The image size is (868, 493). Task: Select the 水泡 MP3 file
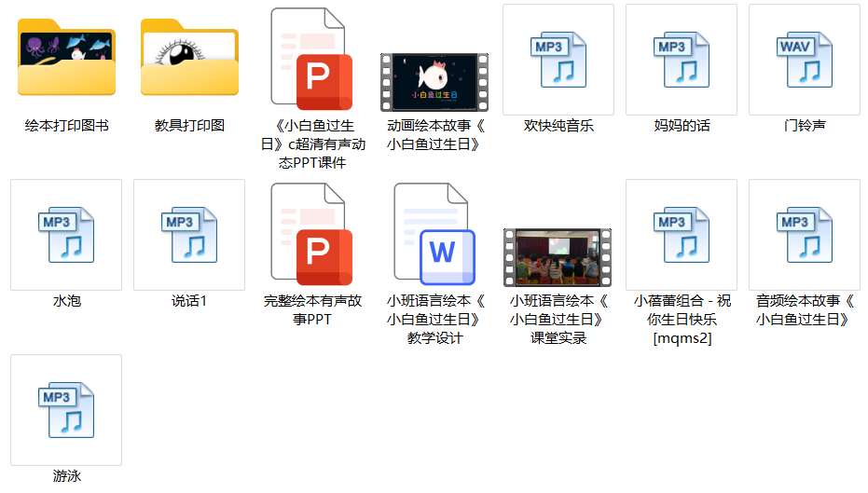click(x=66, y=234)
